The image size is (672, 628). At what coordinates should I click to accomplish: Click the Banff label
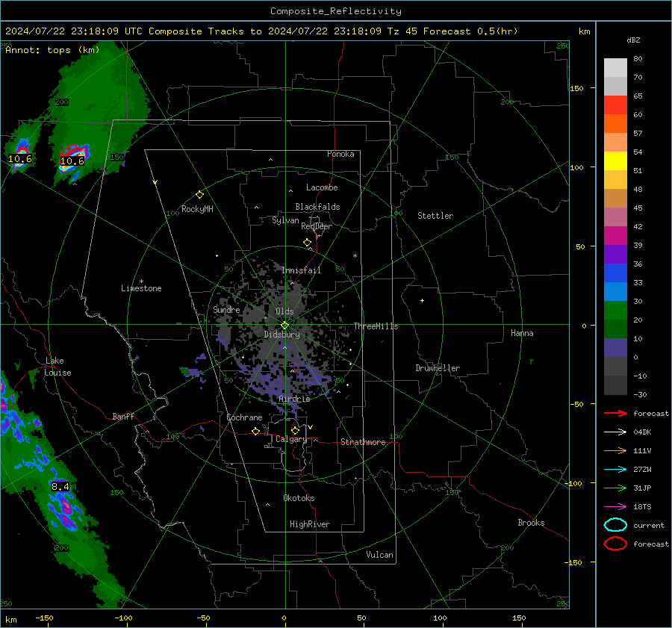coord(123,416)
